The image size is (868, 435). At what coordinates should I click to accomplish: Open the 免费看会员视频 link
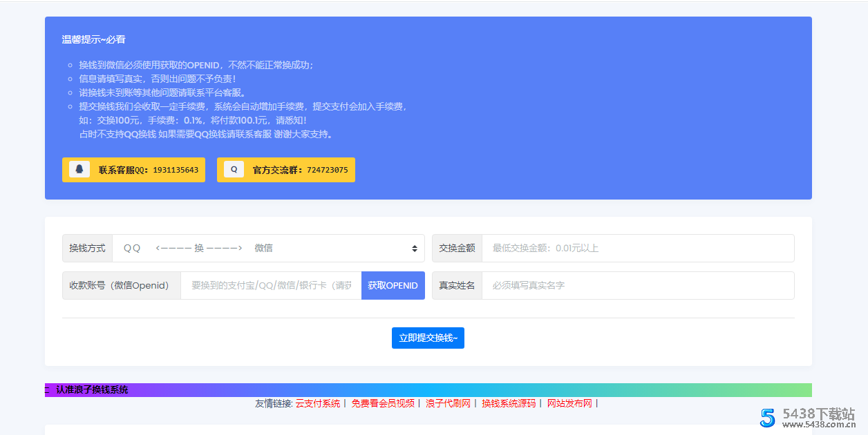pyautogui.click(x=383, y=403)
